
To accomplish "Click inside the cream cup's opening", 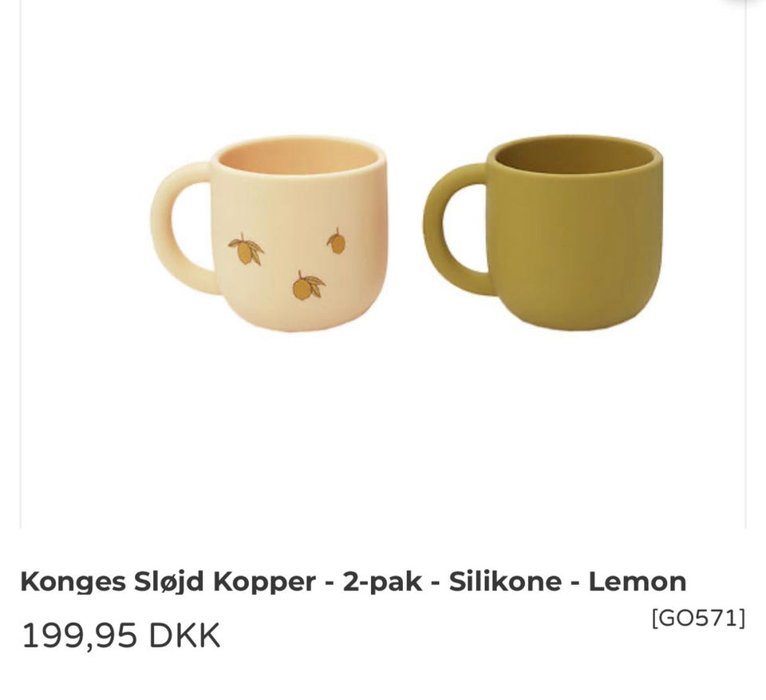I will coord(299,158).
